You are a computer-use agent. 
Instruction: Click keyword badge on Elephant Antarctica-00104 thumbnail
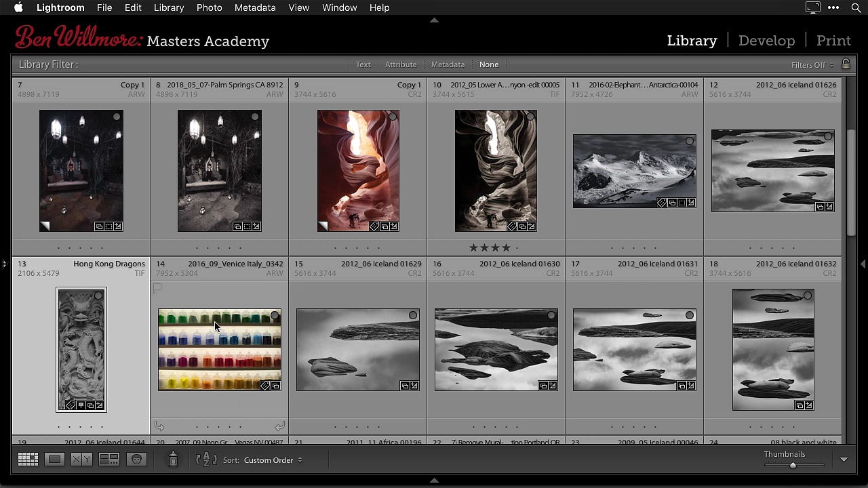[662, 203]
